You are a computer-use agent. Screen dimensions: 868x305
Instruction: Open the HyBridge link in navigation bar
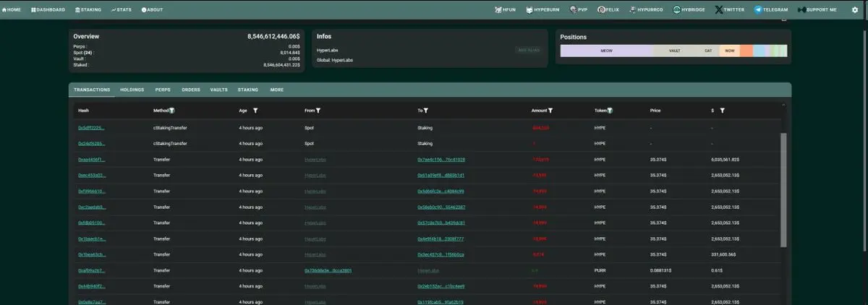click(690, 9)
